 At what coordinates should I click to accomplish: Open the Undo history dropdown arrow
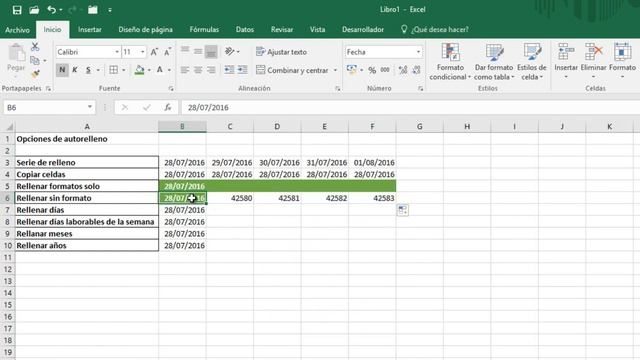[61, 10]
